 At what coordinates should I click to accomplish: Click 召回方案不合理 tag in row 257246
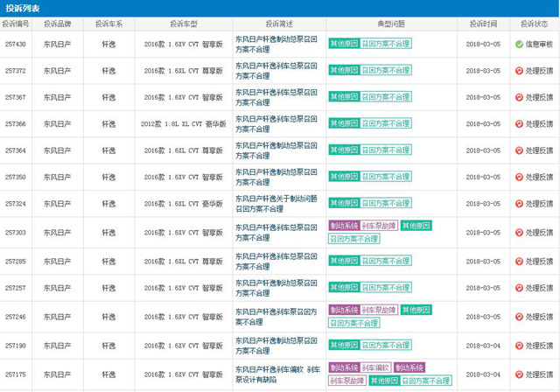[x=353, y=323]
